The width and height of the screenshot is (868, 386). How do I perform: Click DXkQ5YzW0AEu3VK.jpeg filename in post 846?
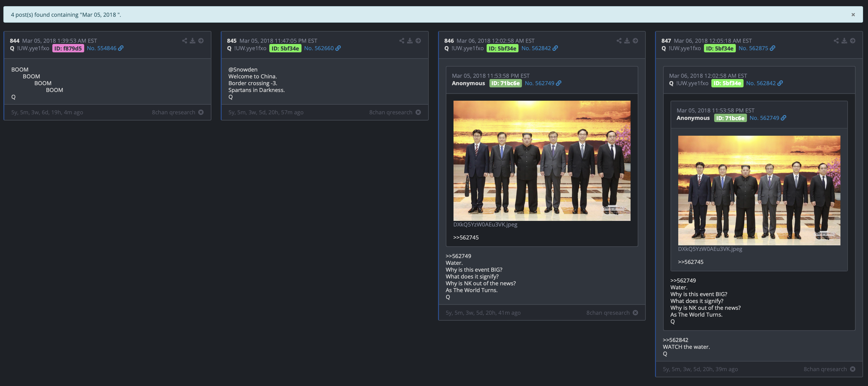(x=485, y=224)
